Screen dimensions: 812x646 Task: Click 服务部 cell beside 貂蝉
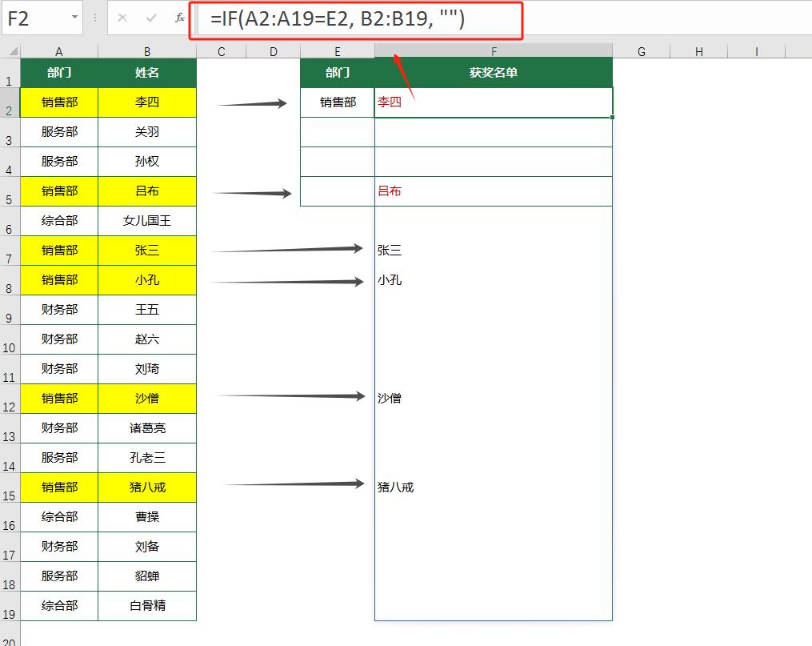point(59,576)
